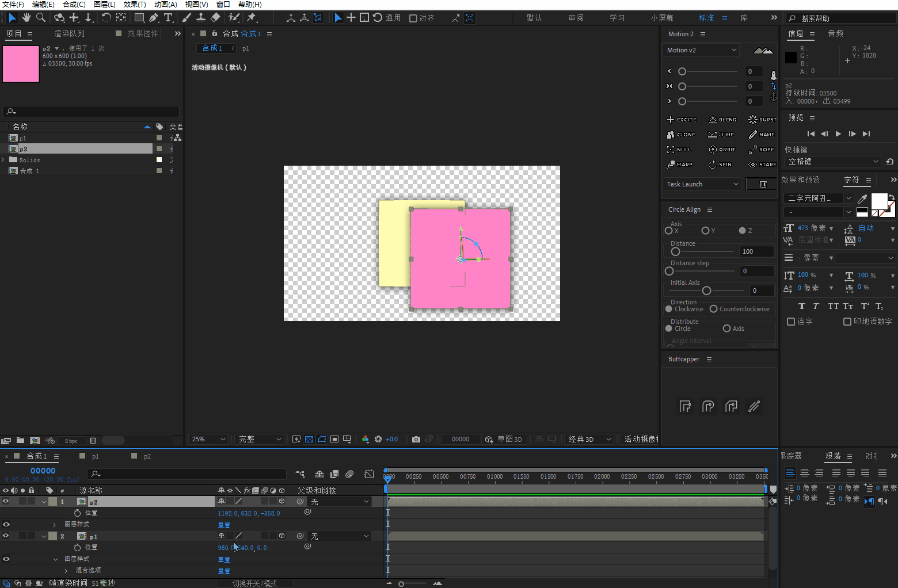Delete selected project item trash icon
898x588 pixels.
93,441
